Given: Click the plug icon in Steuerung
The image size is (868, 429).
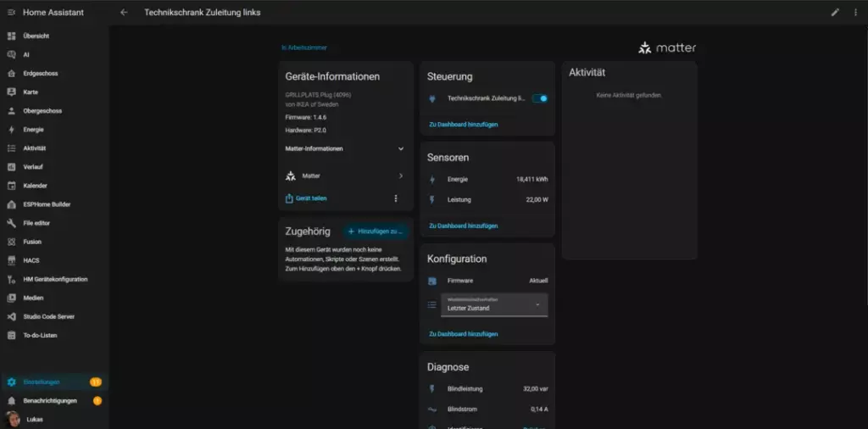Looking at the screenshot, I should pyautogui.click(x=432, y=98).
